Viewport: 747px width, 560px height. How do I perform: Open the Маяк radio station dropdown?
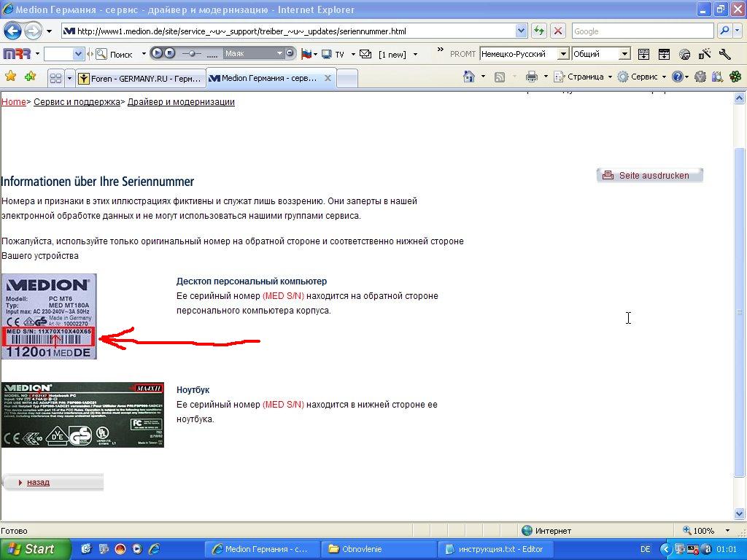[279, 53]
